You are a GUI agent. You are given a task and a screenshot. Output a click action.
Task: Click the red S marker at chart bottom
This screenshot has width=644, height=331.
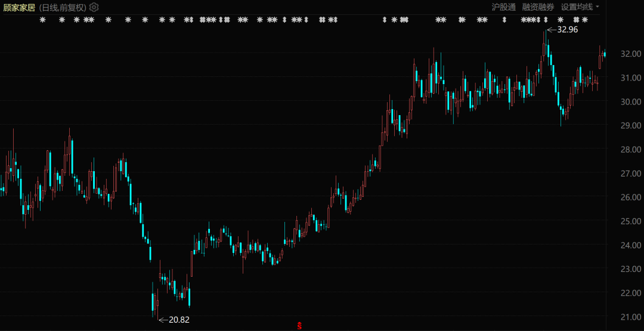(x=300, y=326)
